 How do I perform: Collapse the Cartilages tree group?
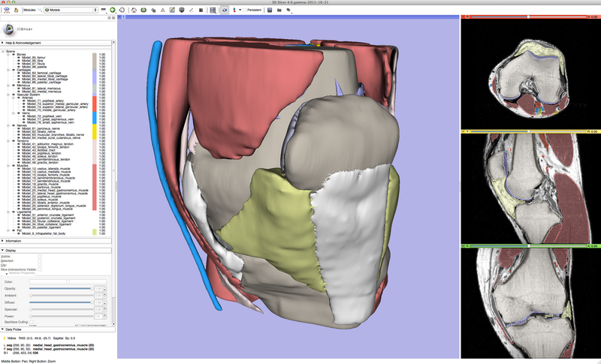[8, 70]
